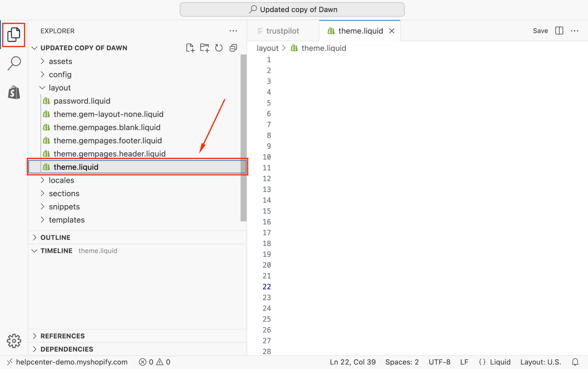Collapse the TIMELINE section
This screenshot has height=369, width=588.
56,251
